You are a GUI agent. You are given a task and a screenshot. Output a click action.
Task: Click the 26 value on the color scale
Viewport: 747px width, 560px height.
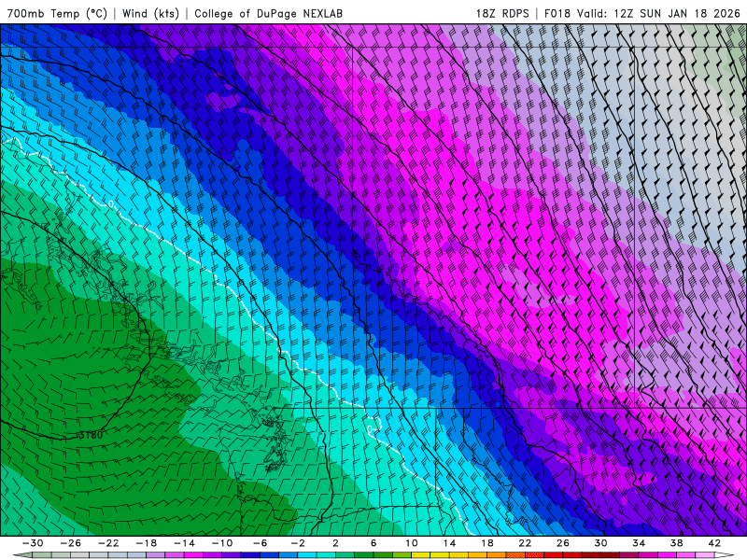click(563, 543)
